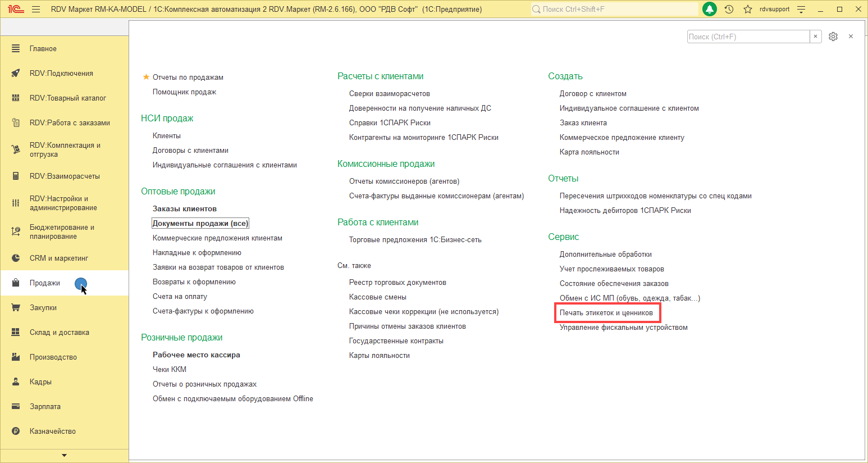Open Договоры с клиентами

click(x=190, y=151)
